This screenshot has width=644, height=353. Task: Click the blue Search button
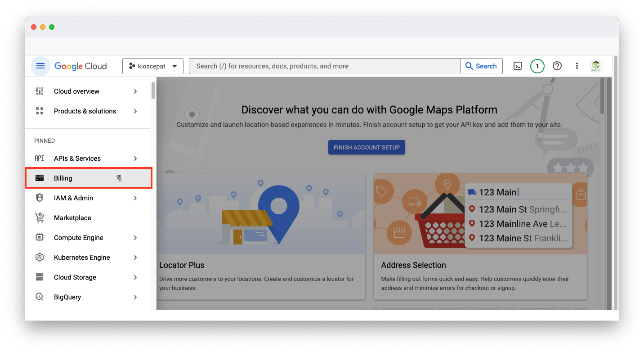point(481,66)
